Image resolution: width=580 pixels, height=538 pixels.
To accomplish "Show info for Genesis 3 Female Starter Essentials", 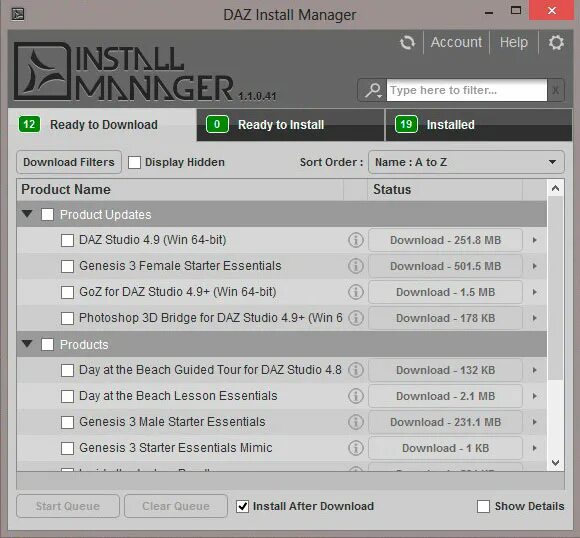I will (x=355, y=266).
